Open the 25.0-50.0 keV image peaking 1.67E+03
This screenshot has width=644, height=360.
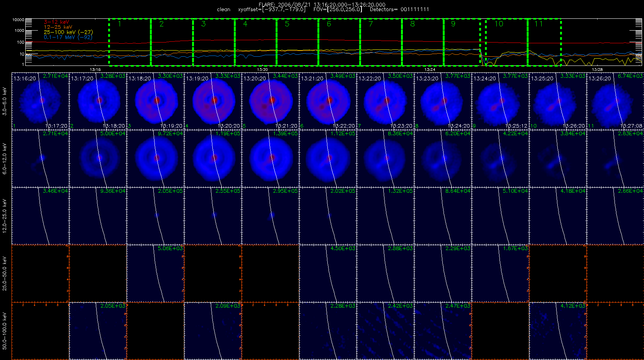500,273
